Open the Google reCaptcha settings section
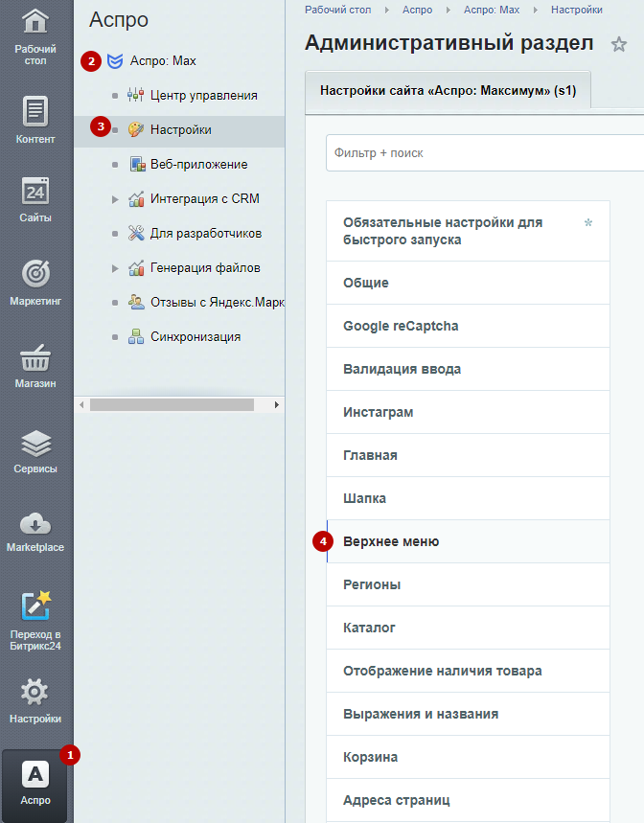The height and width of the screenshot is (823, 644). click(468, 326)
